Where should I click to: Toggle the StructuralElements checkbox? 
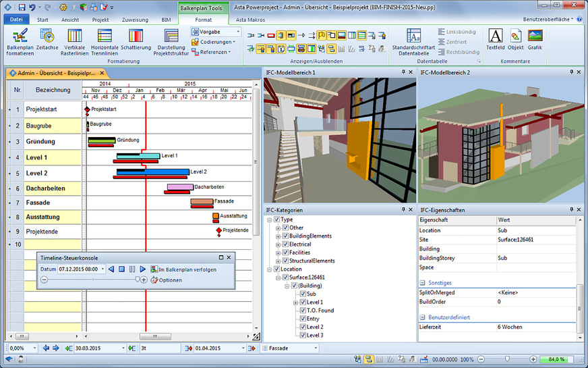(x=285, y=261)
